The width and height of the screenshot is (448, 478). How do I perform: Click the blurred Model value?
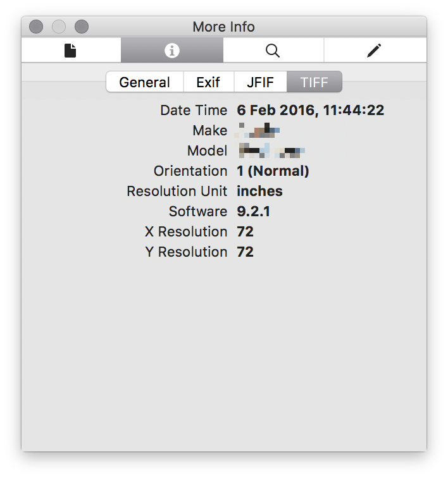(271, 150)
